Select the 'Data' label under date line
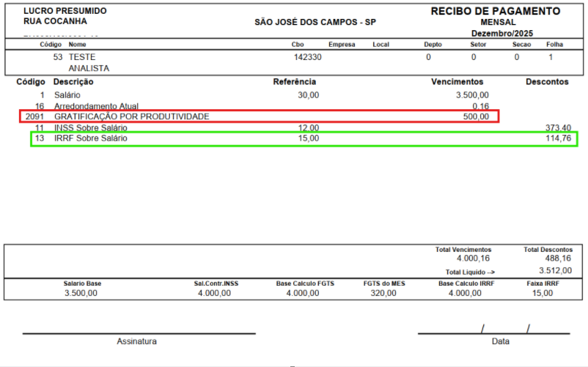The width and height of the screenshot is (588, 367). coord(501,341)
